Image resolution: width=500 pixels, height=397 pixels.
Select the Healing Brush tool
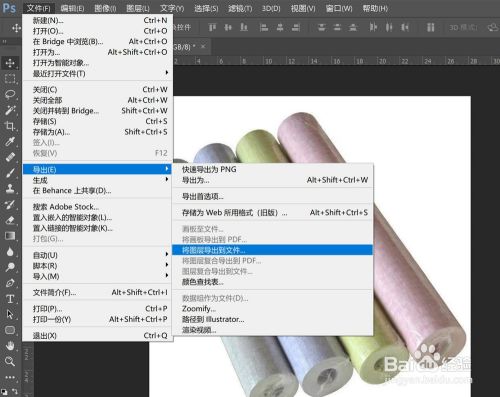[10, 157]
